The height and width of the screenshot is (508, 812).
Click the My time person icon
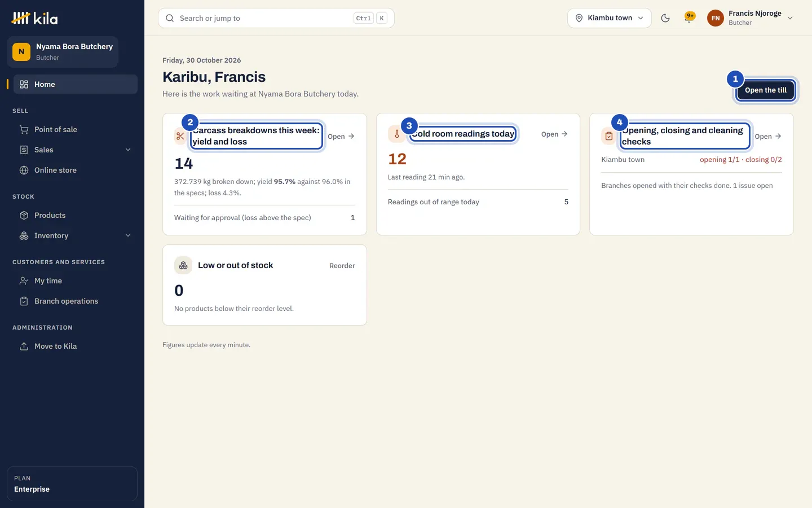coord(24,281)
